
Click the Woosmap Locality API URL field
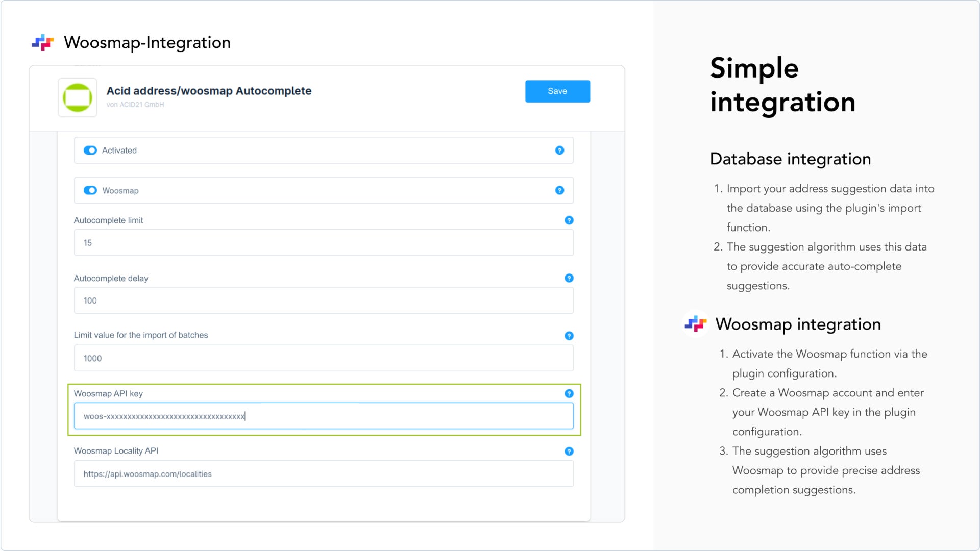click(x=324, y=474)
